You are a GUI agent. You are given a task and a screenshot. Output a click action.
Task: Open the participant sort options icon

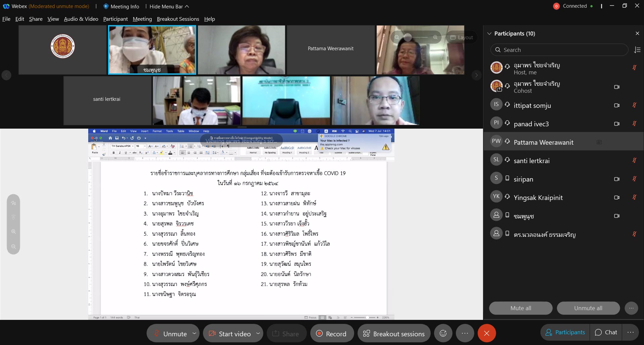coord(638,50)
